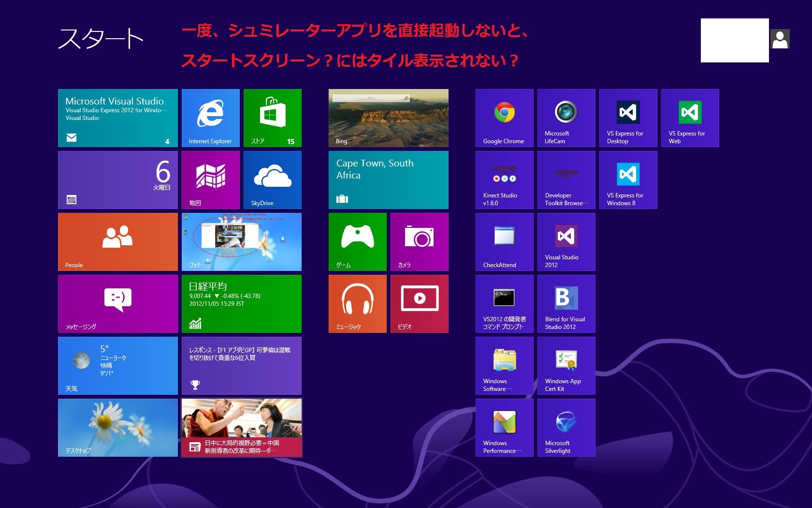The image size is (812, 508).
Task: Open the Cape Town, South Africa travel tile
Action: click(x=389, y=180)
